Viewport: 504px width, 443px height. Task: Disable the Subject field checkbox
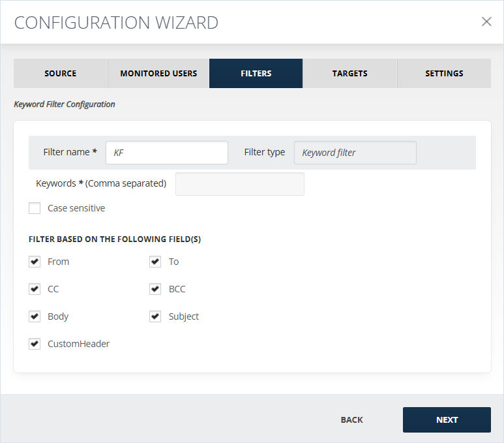coord(155,316)
